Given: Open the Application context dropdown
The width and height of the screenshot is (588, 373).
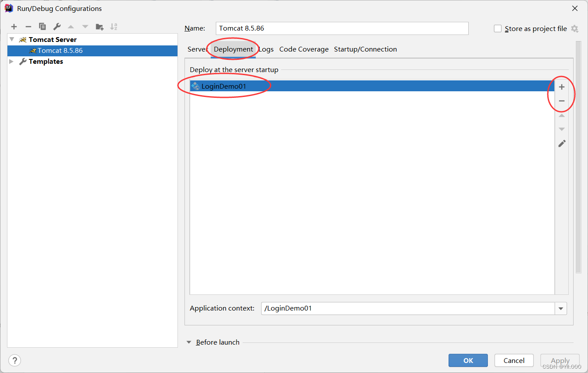Looking at the screenshot, I should pos(561,308).
